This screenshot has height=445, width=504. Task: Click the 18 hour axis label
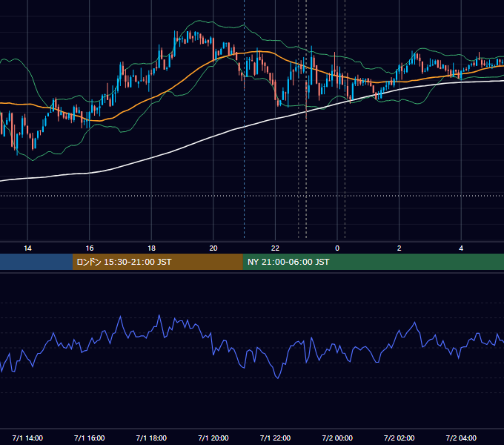(x=151, y=248)
